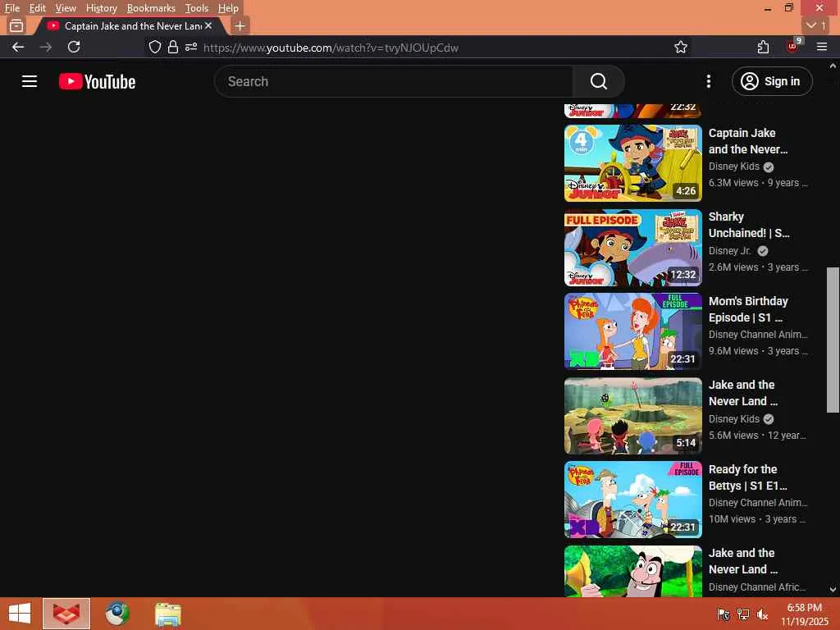Open the Sharky Unchained 12:32 thumbnail
This screenshot has width=840, height=630.
pyautogui.click(x=632, y=248)
